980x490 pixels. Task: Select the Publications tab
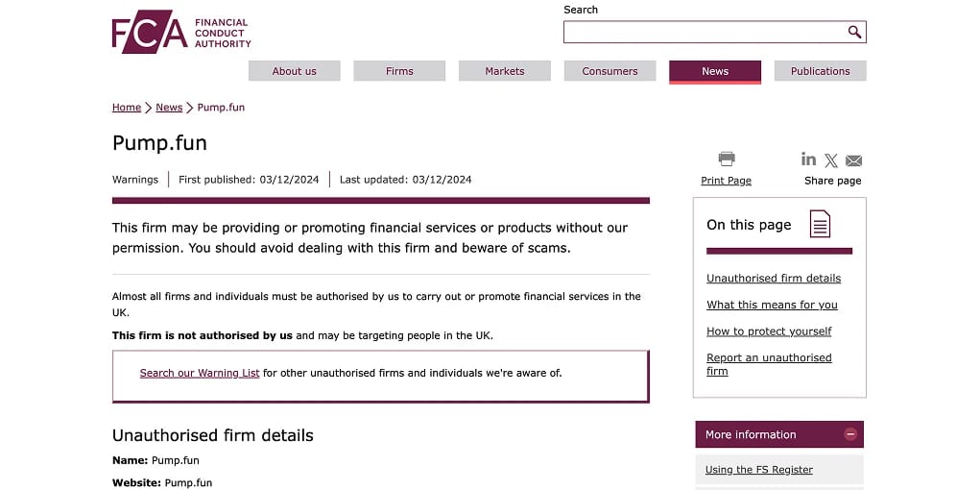click(820, 71)
